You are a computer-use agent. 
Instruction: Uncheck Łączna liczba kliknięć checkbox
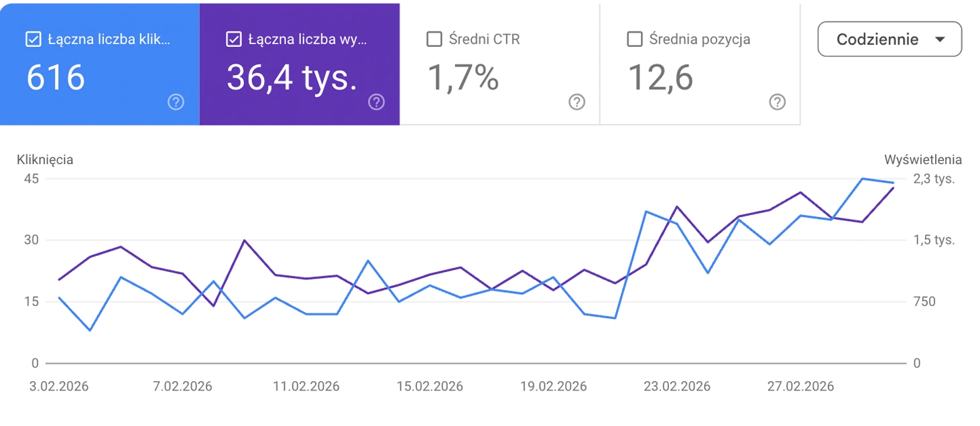pyautogui.click(x=34, y=40)
